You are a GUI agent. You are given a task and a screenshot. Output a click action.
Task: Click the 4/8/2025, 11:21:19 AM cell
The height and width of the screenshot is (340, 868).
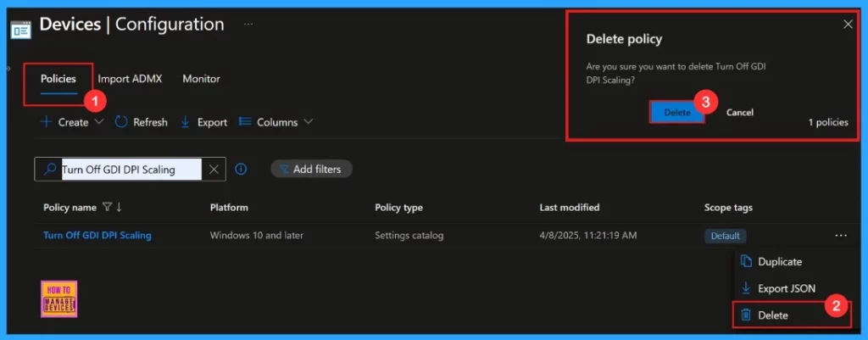(588, 236)
